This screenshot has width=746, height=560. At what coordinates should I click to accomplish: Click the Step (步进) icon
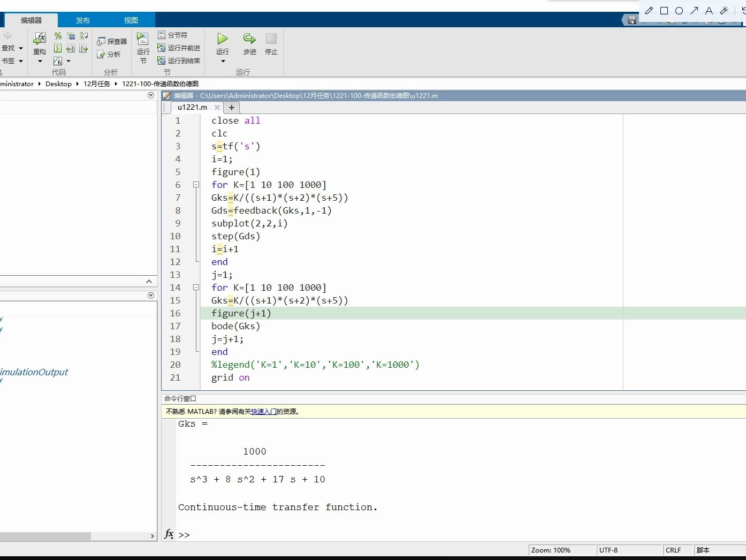(249, 39)
